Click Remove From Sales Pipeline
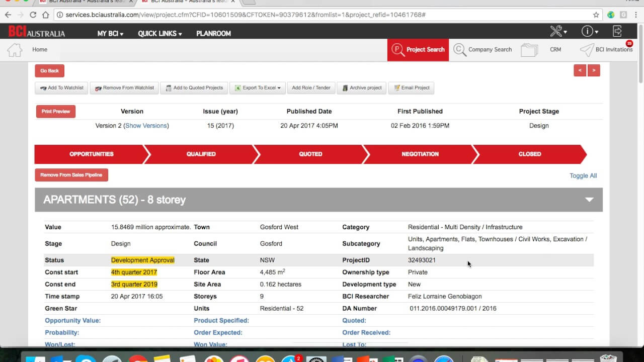Image resolution: width=644 pixels, height=362 pixels. tap(71, 175)
